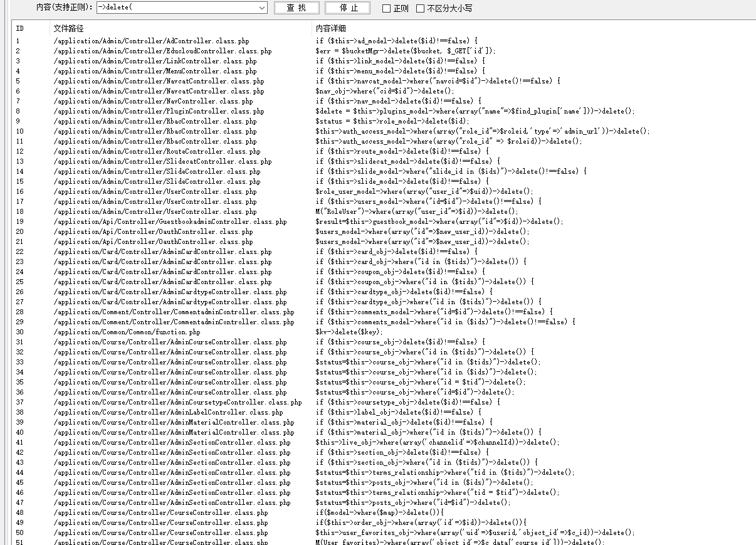Click the $this->user_favorites_obj->where code line
Screen dimensions: 756x545
(475, 532)
